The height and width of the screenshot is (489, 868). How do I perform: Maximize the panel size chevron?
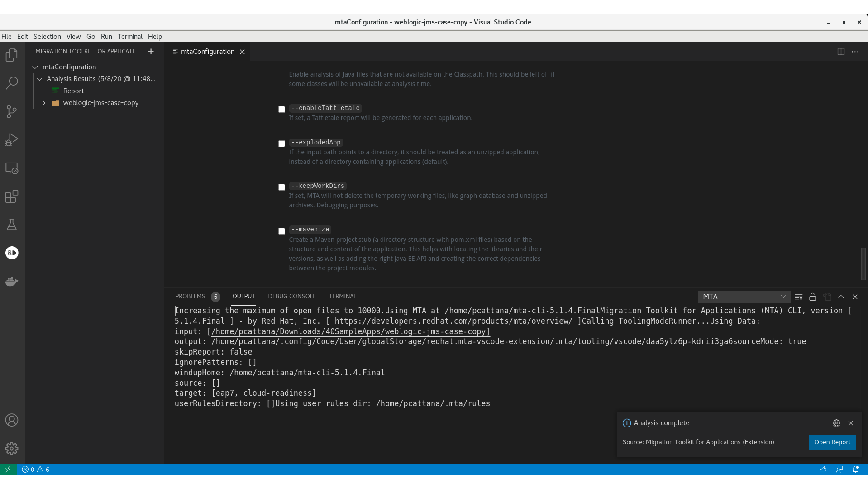click(841, 297)
